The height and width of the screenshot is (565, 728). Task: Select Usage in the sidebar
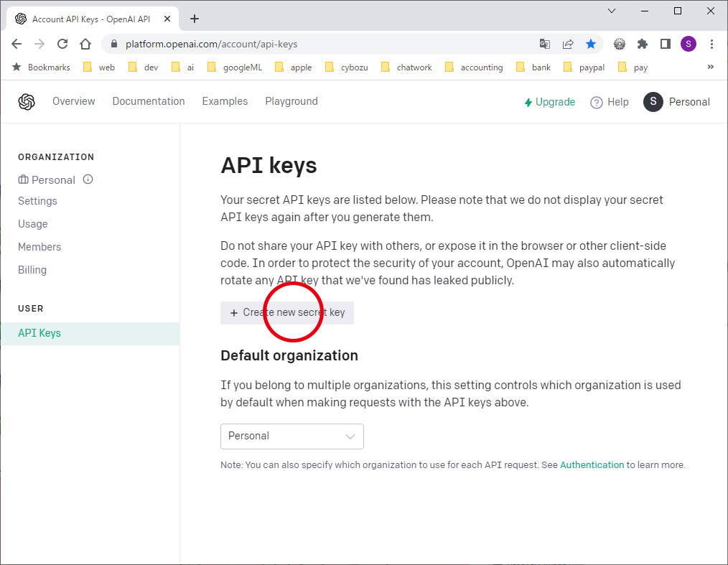click(x=33, y=224)
